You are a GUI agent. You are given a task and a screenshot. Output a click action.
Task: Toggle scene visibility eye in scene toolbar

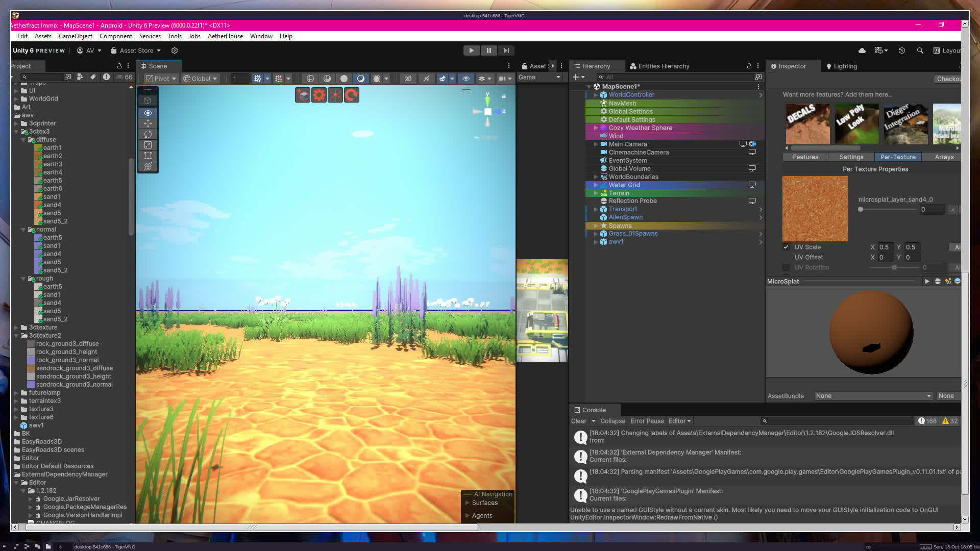[x=465, y=79]
